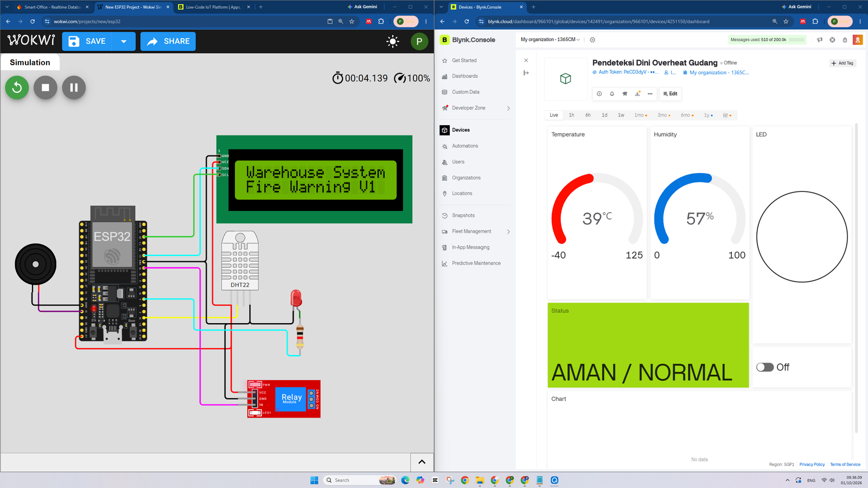Toggle Wokwi light/dark theme sun icon
This screenshot has height=488, width=868.
coord(393,41)
